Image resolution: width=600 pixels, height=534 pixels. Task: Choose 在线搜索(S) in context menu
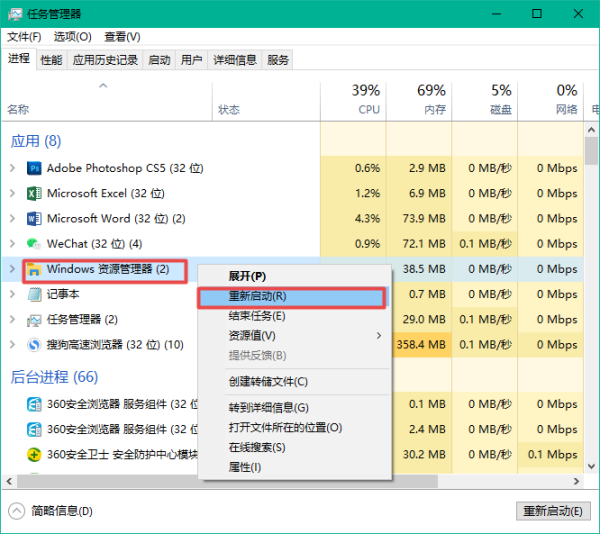point(295,448)
